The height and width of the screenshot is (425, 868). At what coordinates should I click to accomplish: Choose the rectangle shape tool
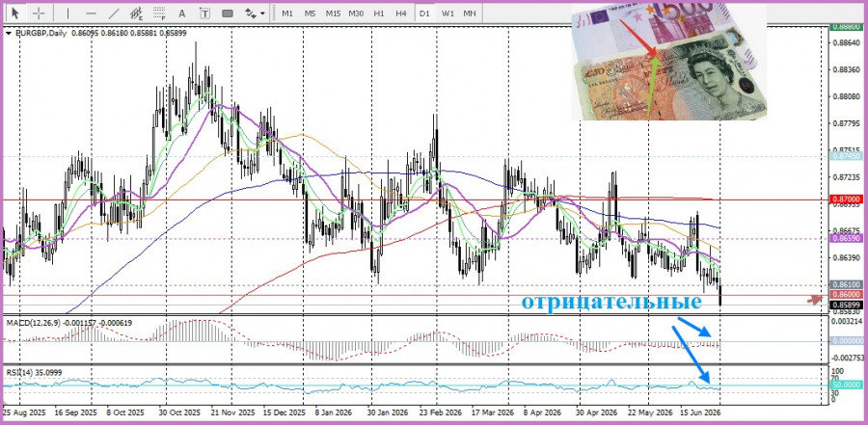pyautogui.click(x=227, y=13)
